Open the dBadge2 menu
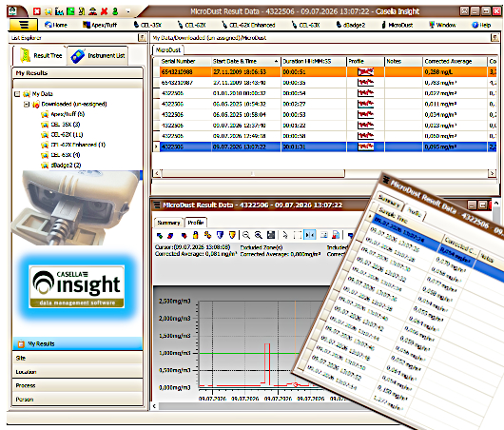504x430 pixels. (351, 25)
